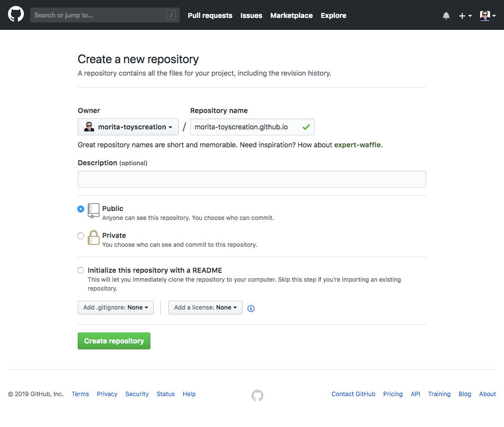The width and height of the screenshot is (504, 427).
Task: Open Contact GitHub link
Action: click(353, 394)
